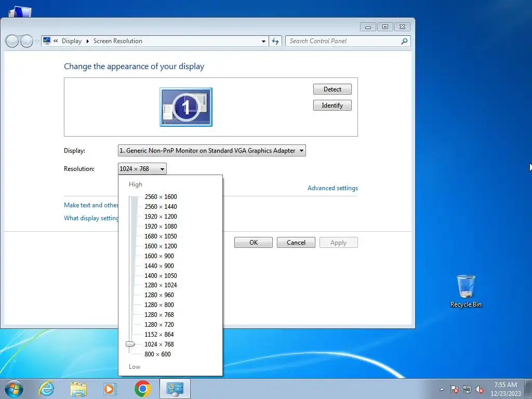Click Make text and other items link
This screenshot has height=399, width=532.
click(91, 205)
